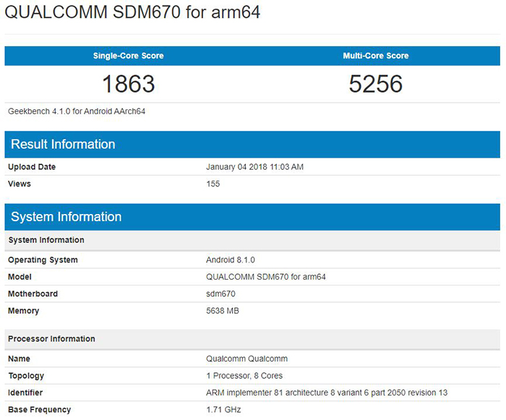506x420 pixels.
Task: Select the Multi-Core Score header
Action: [x=376, y=56]
